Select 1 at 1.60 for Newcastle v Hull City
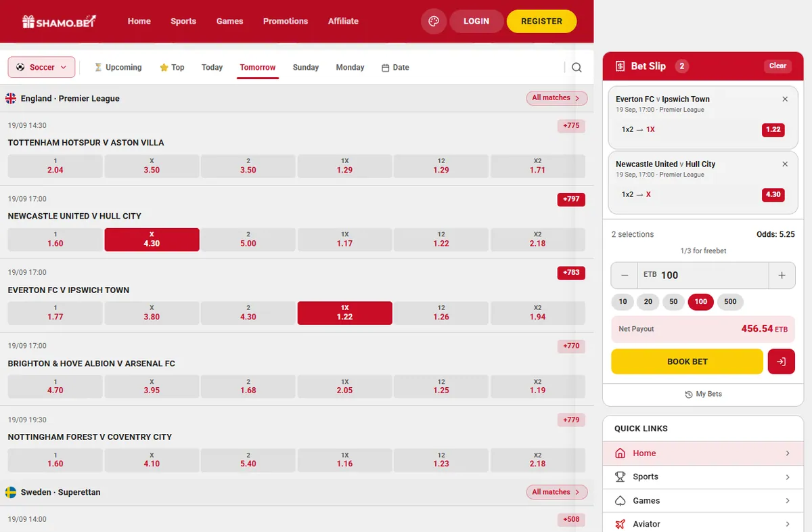 [55, 240]
